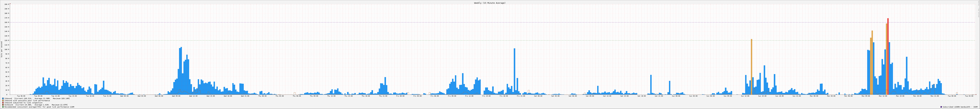The width and height of the screenshot is (980, 109).
Task: Click the orange poor link performance swatch
Action: pyautogui.click(x=3, y=101)
